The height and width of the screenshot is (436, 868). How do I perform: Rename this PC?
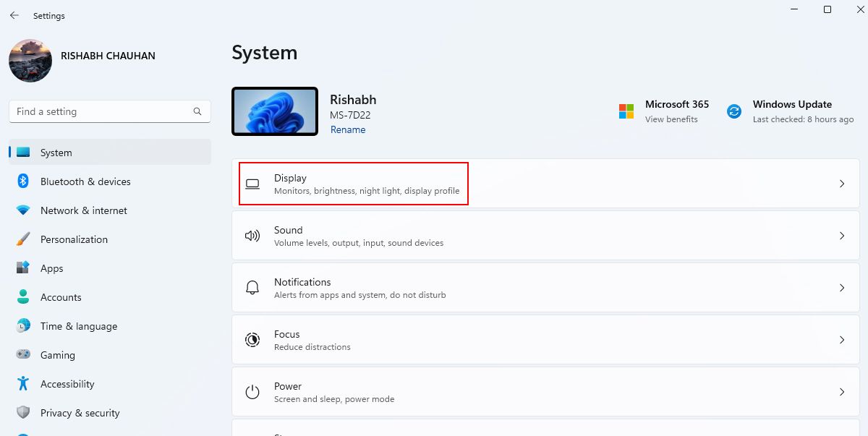(348, 129)
